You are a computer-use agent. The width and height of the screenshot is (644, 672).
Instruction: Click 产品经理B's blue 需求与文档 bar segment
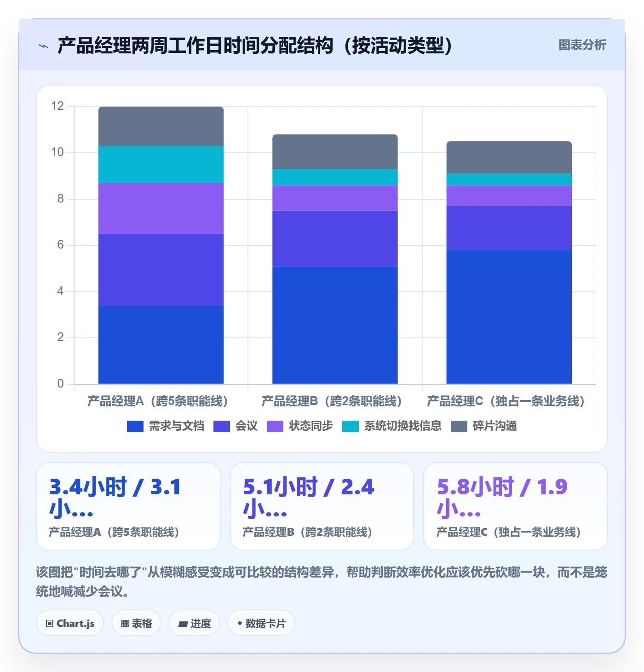click(x=335, y=325)
